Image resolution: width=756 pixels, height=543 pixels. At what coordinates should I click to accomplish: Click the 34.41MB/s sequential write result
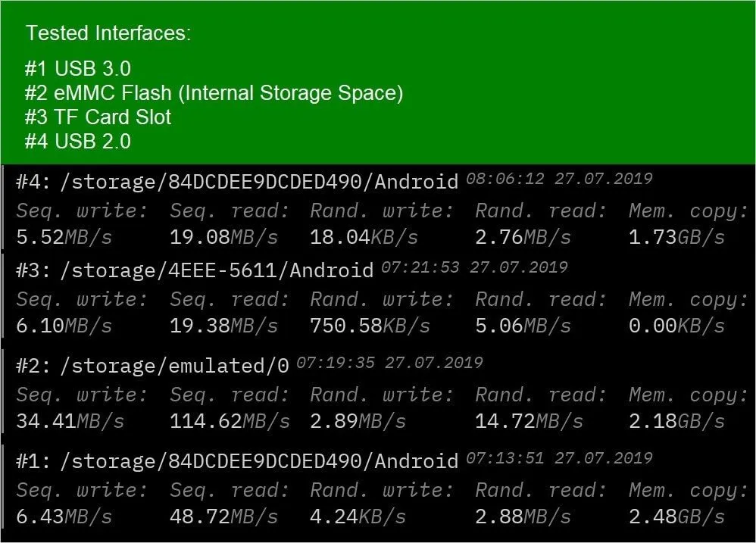pos(70,421)
